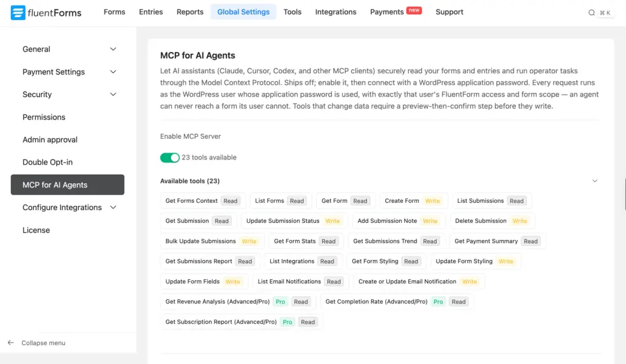The height and width of the screenshot is (364, 626).
Task: Open the Support menu tab
Action: pyautogui.click(x=449, y=12)
